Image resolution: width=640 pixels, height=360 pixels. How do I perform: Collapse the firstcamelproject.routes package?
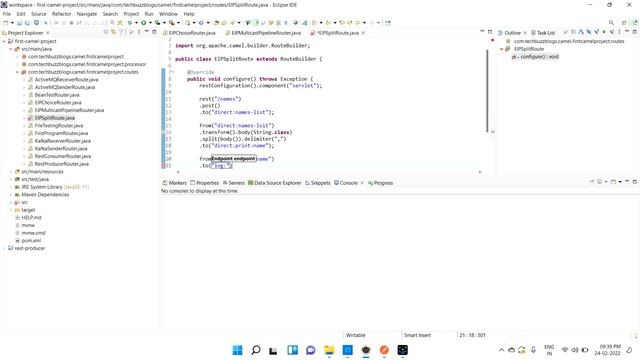18,72
